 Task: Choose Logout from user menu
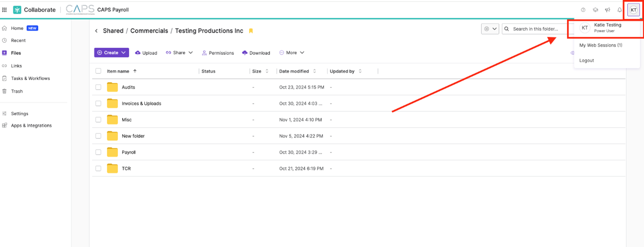tap(587, 60)
